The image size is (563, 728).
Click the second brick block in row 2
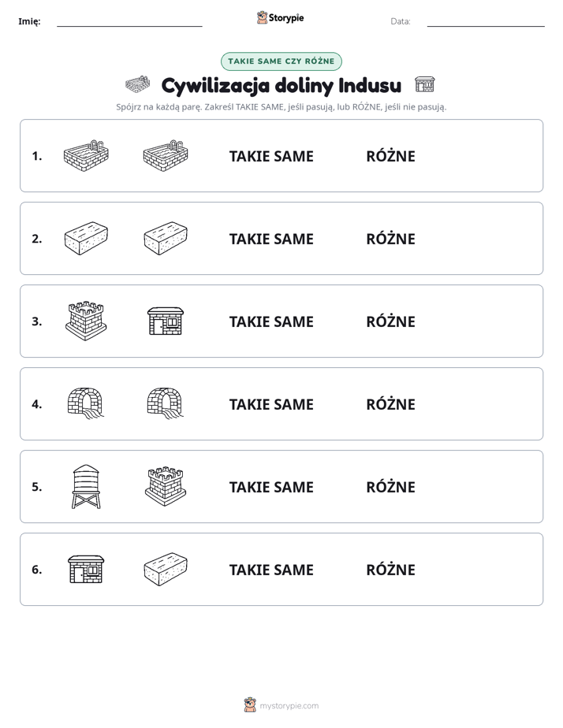(x=166, y=238)
